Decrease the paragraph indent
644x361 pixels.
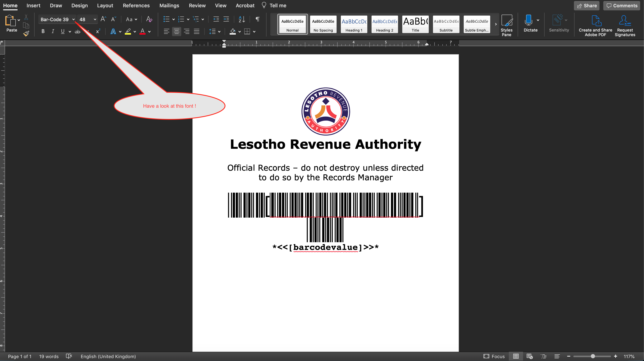[216, 19]
